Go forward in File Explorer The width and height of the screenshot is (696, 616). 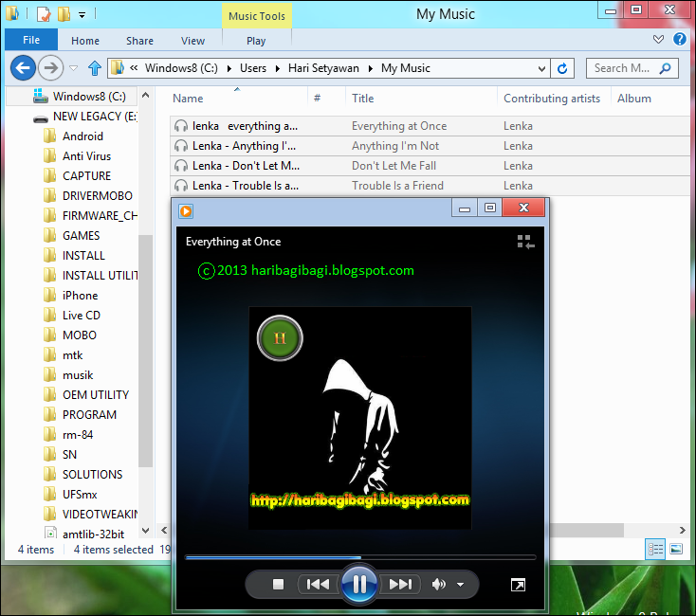point(50,68)
